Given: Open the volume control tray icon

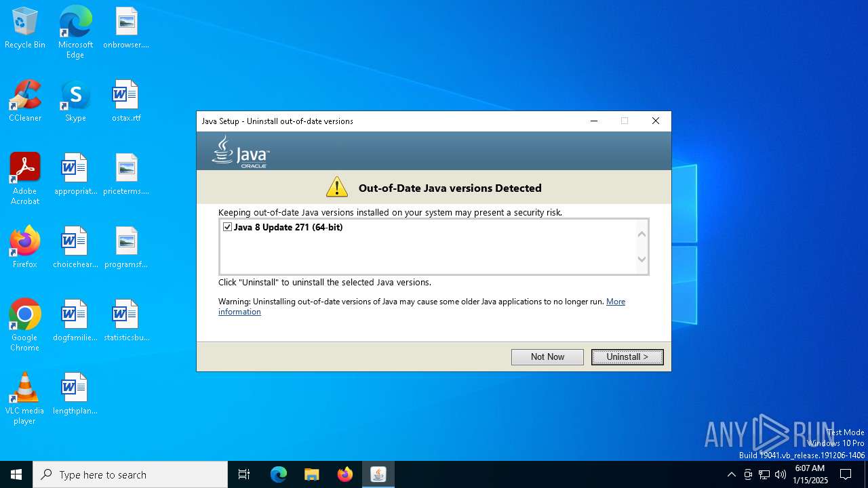Looking at the screenshot, I should 781,474.
